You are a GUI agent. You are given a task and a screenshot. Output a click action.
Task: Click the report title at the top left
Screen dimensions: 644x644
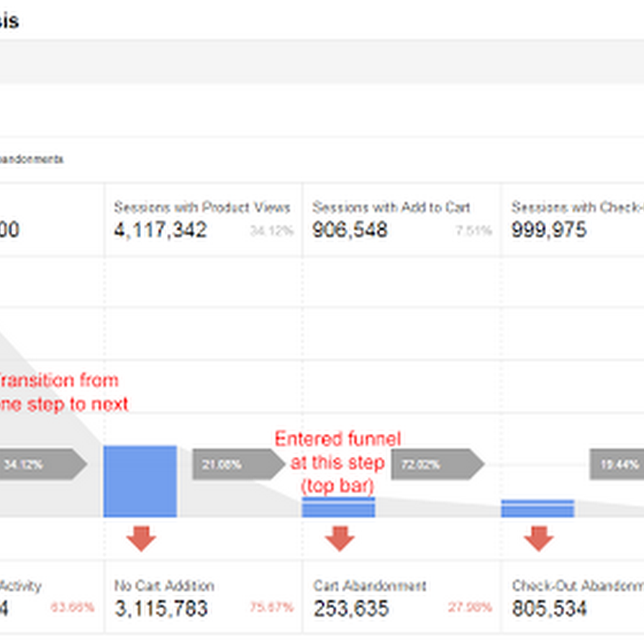click(9, 19)
